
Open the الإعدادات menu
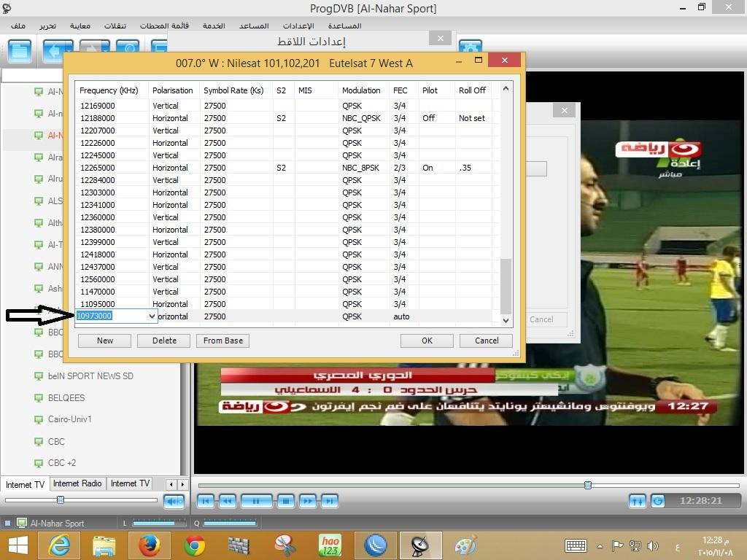click(x=298, y=26)
